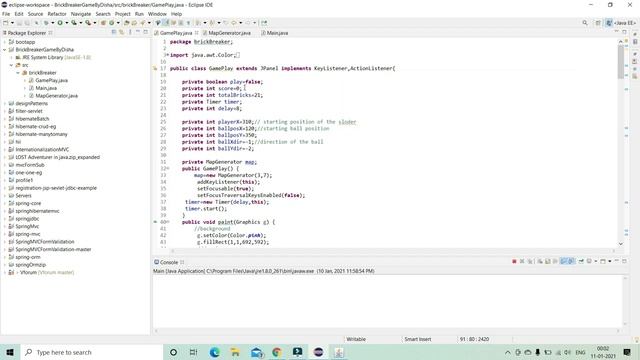Collapse the src folder node
This screenshot has height=360, width=640.
click(x=11, y=65)
